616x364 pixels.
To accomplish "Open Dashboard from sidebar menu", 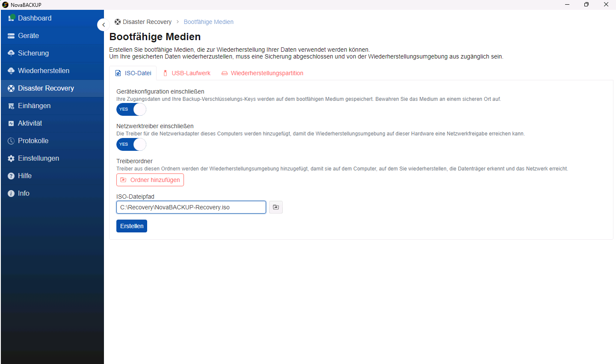I will (x=52, y=18).
